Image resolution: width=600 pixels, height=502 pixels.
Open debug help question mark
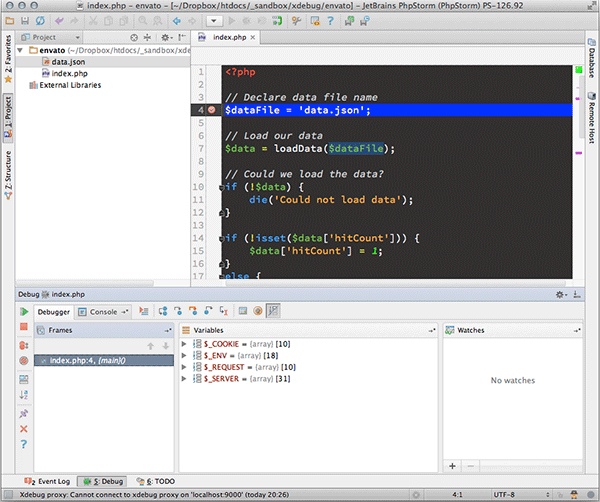point(24,444)
